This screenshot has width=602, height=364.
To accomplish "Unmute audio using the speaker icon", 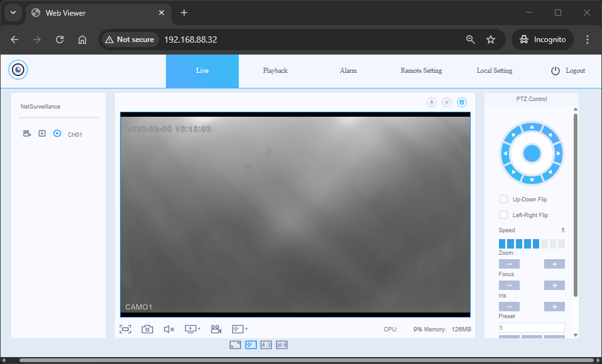I will tap(168, 329).
